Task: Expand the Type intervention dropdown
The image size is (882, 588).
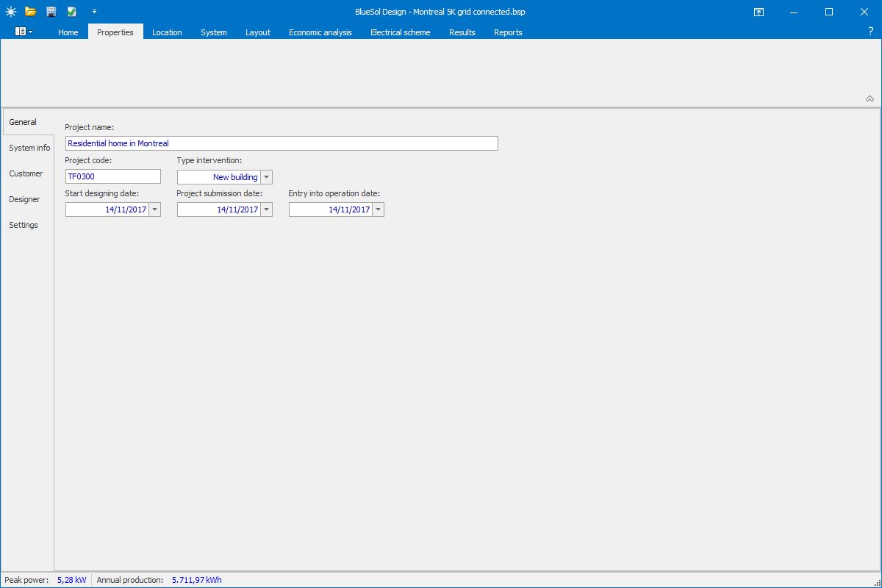Action: coord(267,176)
